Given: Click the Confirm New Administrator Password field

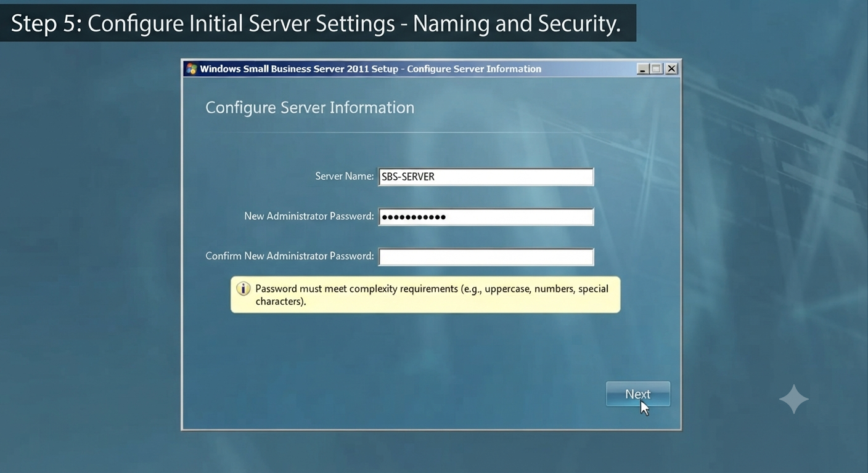Looking at the screenshot, I should (x=486, y=257).
